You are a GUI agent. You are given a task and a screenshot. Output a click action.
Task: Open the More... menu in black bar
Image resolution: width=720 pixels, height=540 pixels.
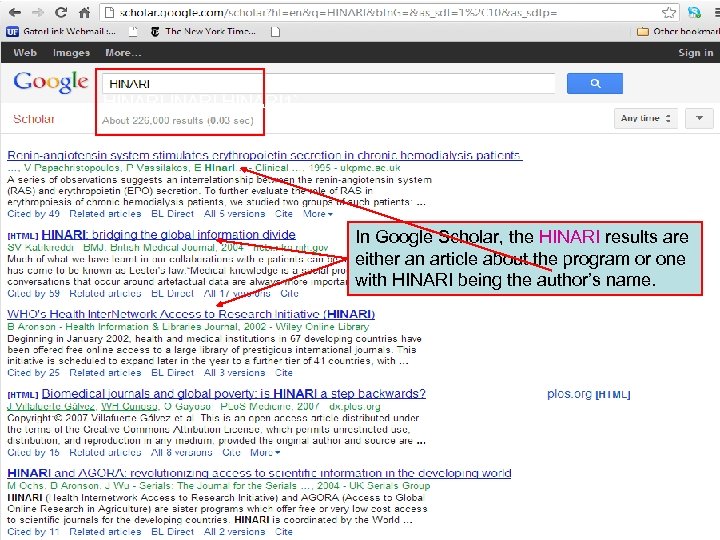123,52
